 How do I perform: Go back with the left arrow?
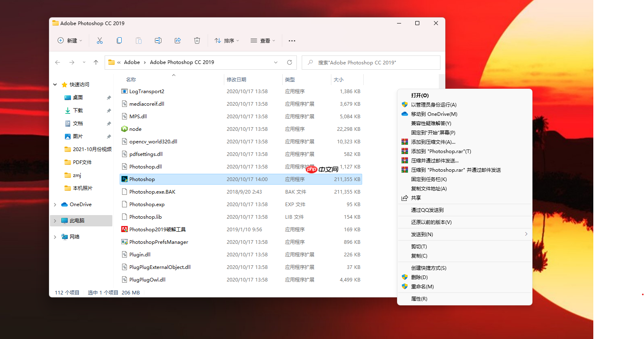point(58,62)
